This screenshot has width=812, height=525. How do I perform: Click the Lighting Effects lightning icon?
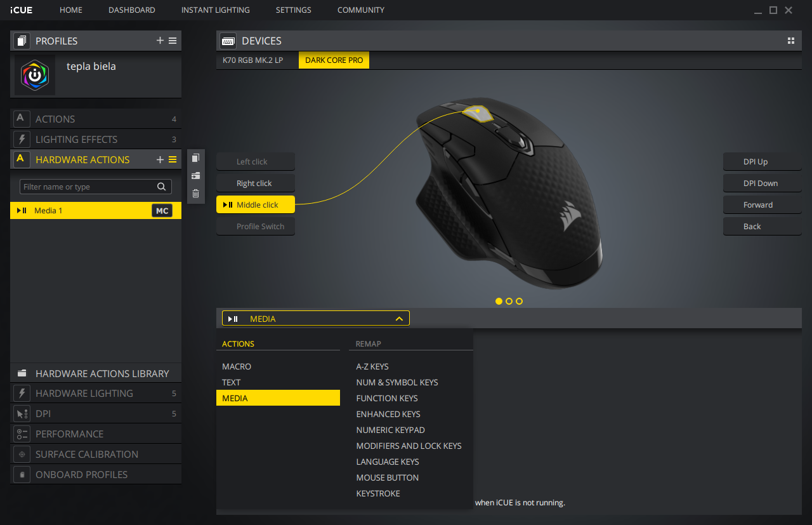(22, 139)
